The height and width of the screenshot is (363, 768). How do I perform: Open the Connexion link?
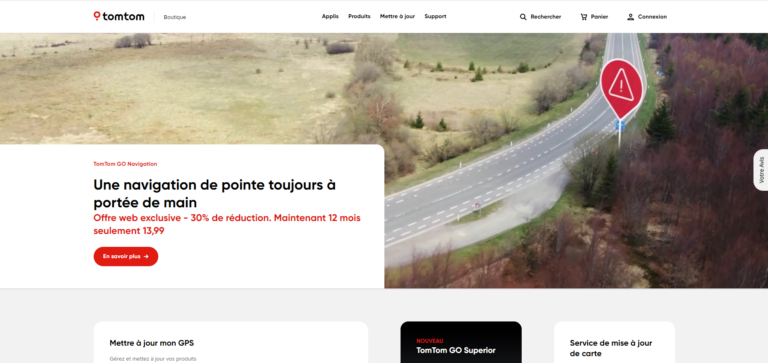[652, 17]
